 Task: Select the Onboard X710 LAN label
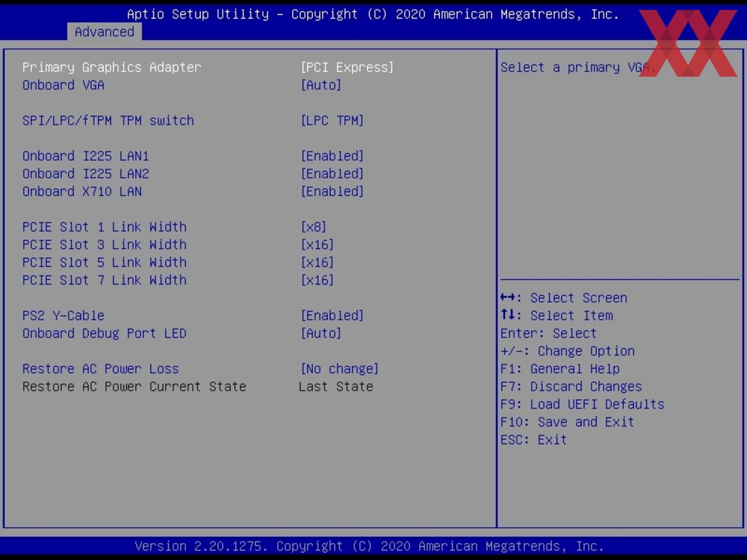[82, 191]
